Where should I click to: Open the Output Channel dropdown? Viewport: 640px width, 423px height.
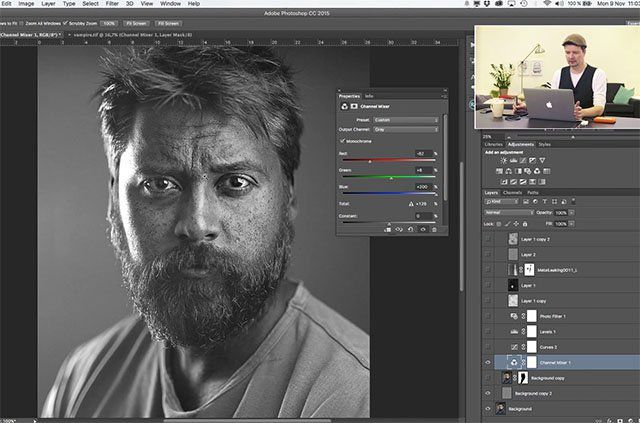click(407, 129)
